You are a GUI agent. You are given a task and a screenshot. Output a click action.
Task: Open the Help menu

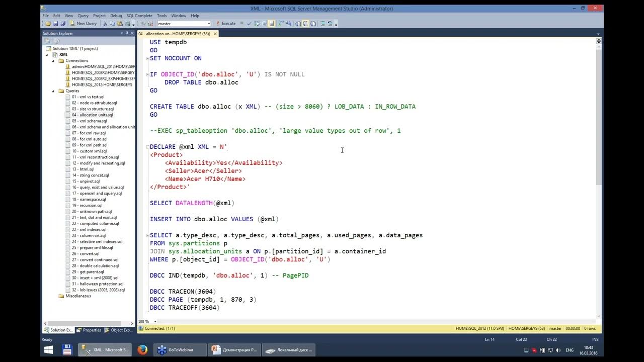pos(195,16)
